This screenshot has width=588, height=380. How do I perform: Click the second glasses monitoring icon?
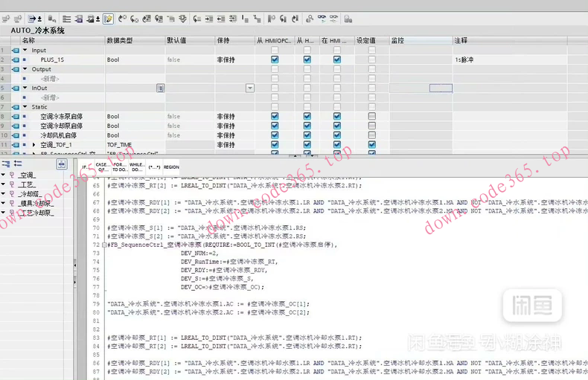333,19
